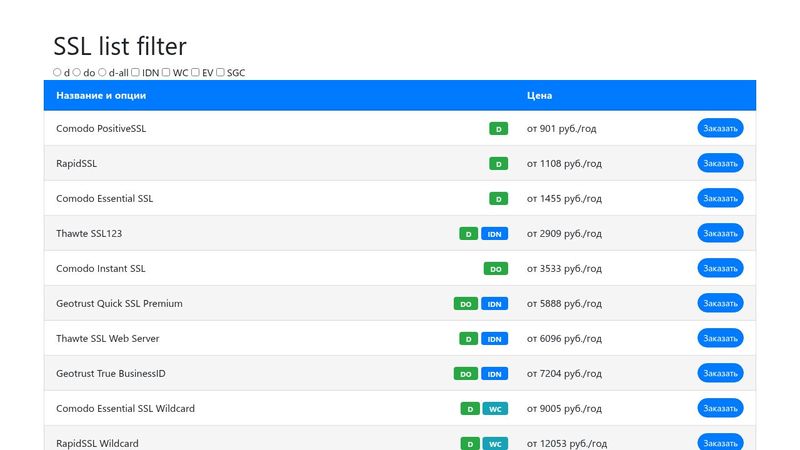Click the price 'от 9005 руб./год'
800x450 pixels.
[564, 409]
